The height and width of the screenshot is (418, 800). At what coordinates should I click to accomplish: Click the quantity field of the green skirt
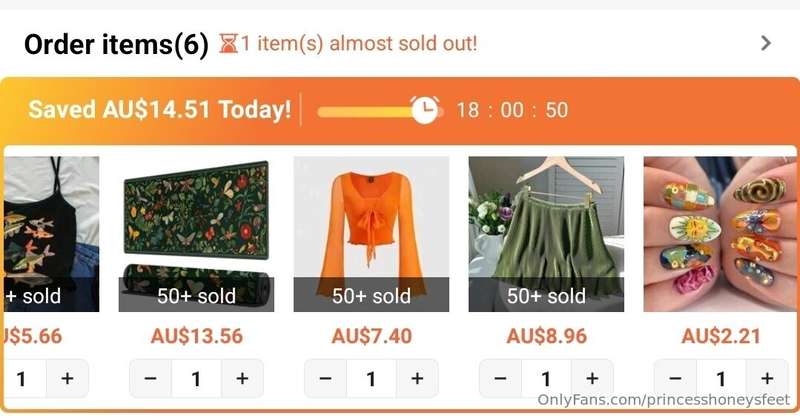546,379
